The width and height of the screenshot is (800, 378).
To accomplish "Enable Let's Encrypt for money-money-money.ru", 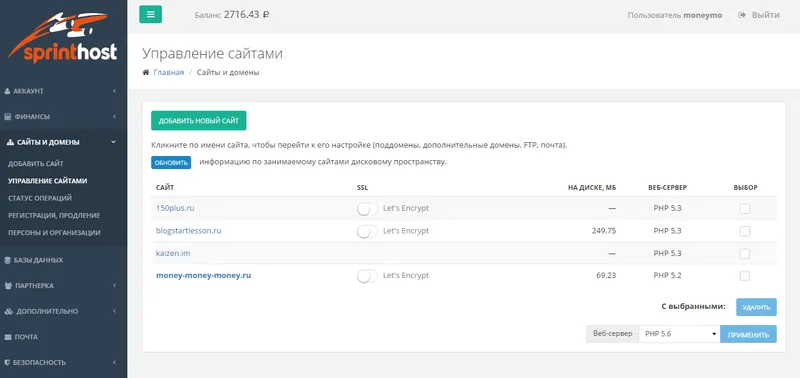I will (x=367, y=276).
